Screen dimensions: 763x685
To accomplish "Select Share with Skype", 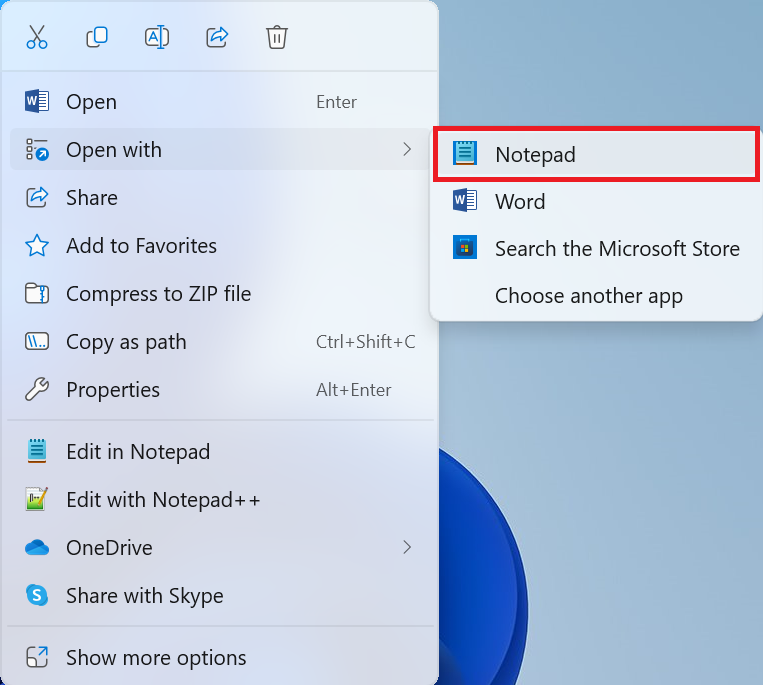I will coord(219,595).
